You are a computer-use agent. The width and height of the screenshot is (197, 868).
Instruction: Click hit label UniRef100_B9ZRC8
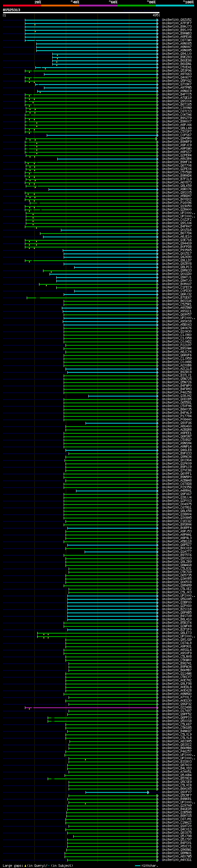[x=177, y=372]
